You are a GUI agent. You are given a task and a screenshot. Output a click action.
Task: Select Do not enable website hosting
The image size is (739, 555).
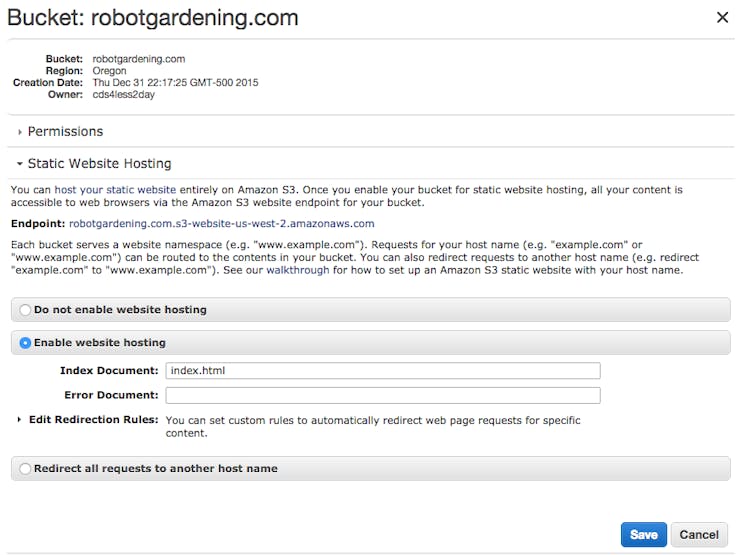coord(25,310)
